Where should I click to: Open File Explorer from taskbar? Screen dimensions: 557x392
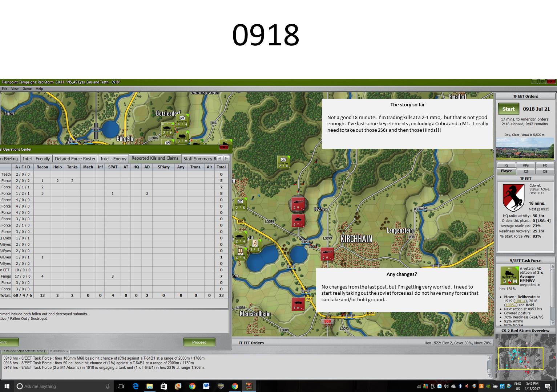click(x=149, y=386)
